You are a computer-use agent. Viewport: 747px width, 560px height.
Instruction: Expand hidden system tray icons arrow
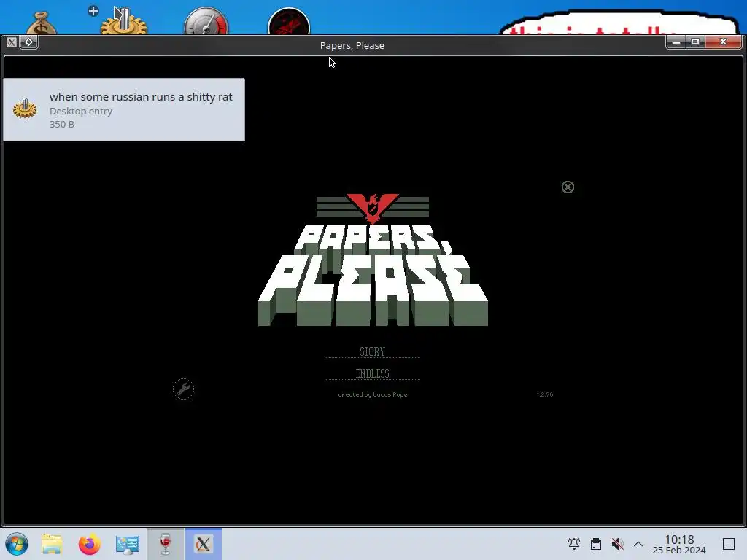click(638, 544)
